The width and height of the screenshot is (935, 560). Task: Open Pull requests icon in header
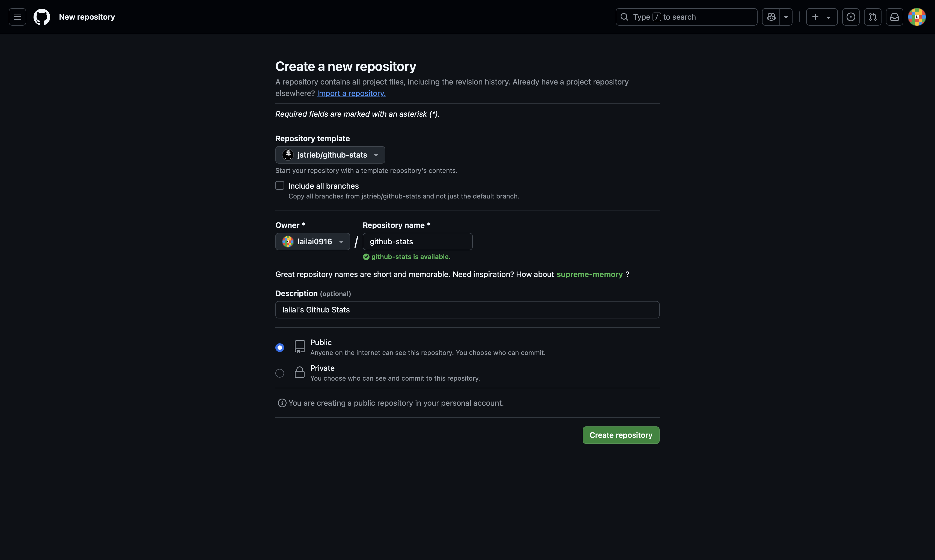click(x=872, y=17)
